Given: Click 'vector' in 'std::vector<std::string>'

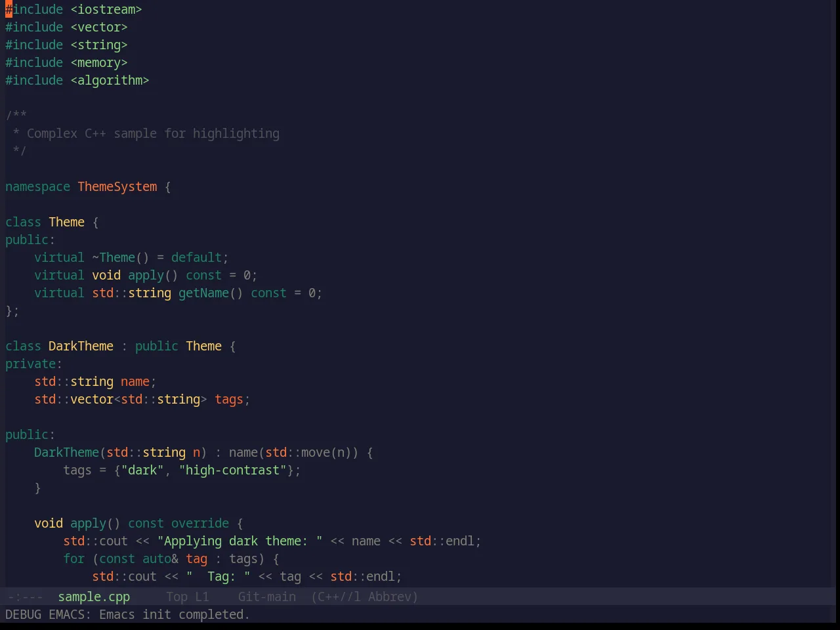Looking at the screenshot, I should (x=92, y=399).
